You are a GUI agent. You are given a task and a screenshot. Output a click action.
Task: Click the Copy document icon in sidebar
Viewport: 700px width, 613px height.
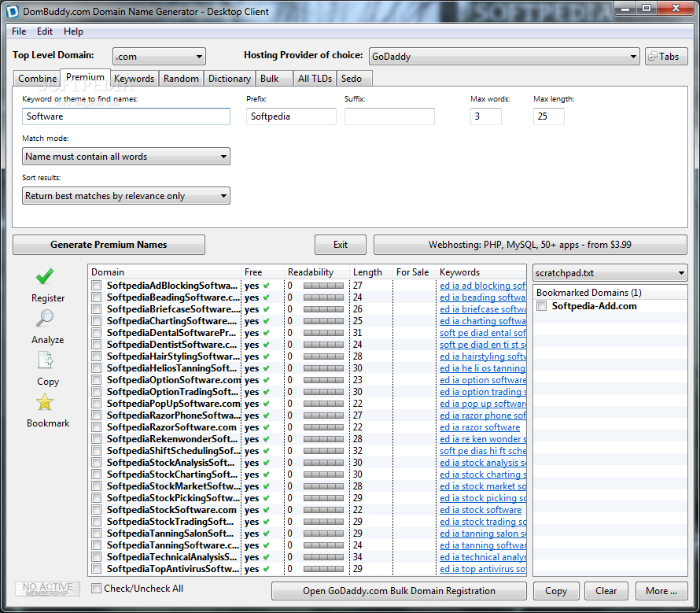click(x=45, y=360)
